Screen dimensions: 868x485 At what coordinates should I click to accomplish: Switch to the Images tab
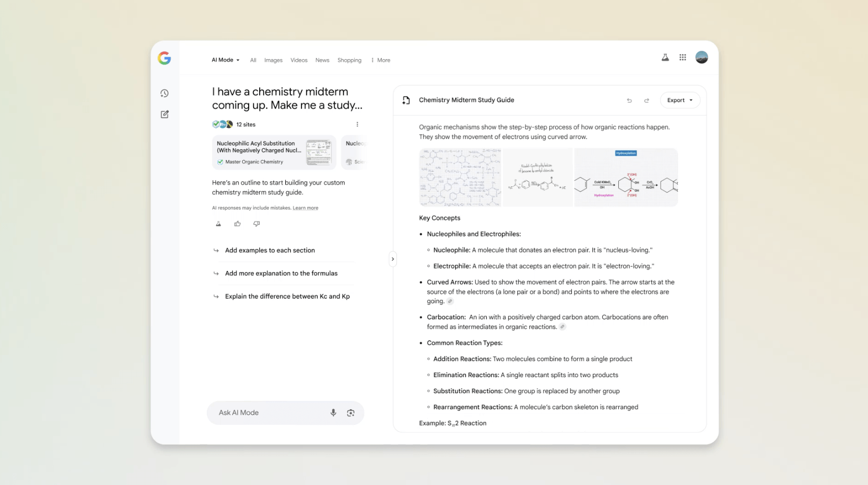[273, 60]
